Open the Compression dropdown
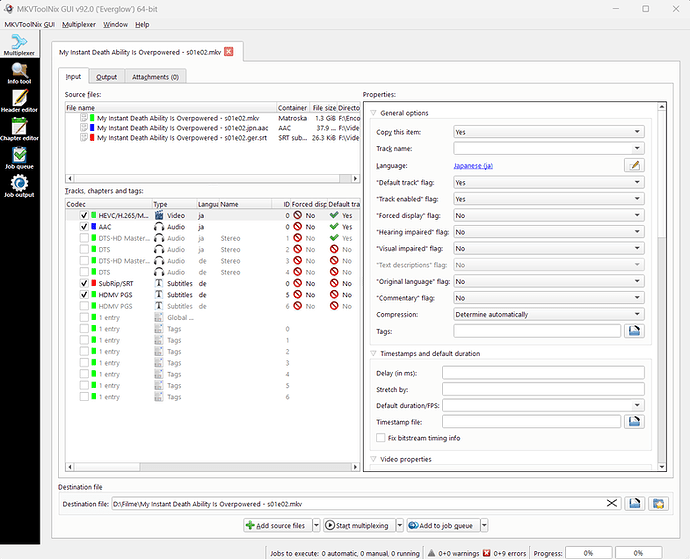The height and width of the screenshot is (559, 690). point(549,314)
